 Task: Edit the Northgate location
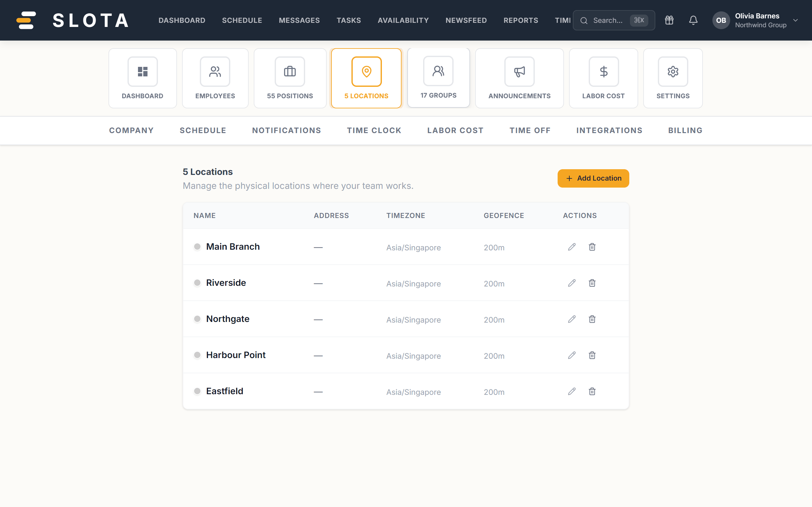(572, 319)
